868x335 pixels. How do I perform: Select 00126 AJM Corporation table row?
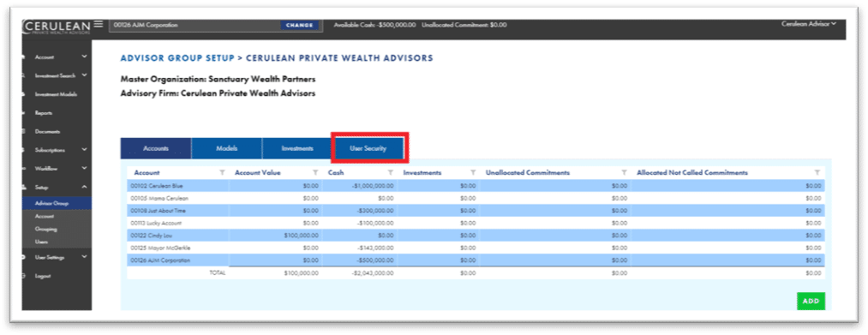click(x=476, y=260)
